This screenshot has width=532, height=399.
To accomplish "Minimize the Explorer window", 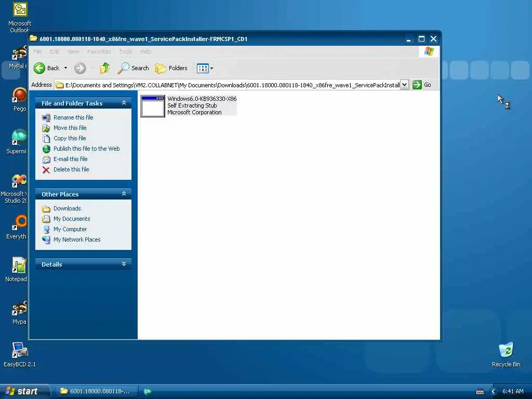I will (x=409, y=38).
